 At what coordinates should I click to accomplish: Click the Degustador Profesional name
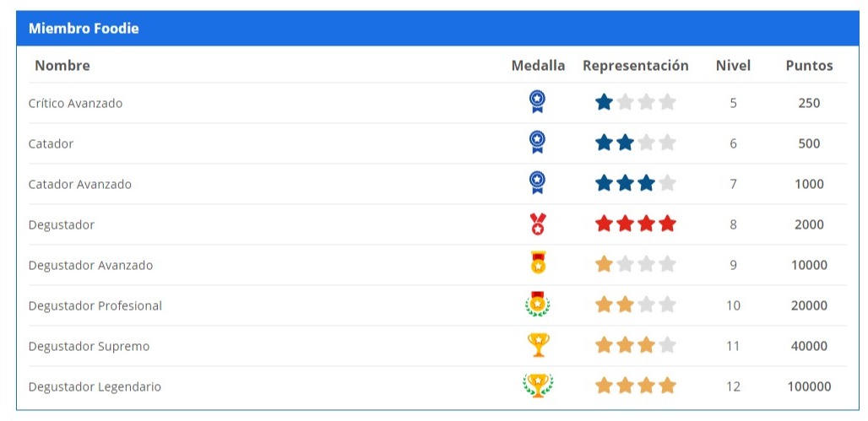click(x=95, y=305)
